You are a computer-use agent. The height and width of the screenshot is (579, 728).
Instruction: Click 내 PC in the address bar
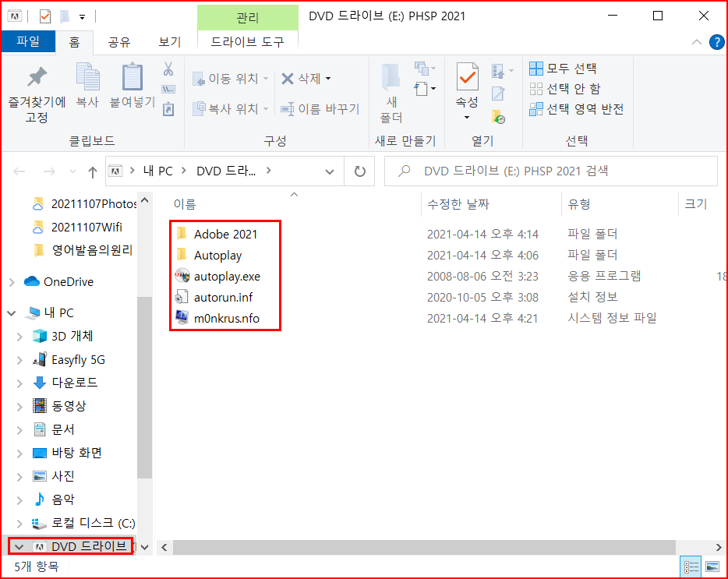(x=158, y=171)
